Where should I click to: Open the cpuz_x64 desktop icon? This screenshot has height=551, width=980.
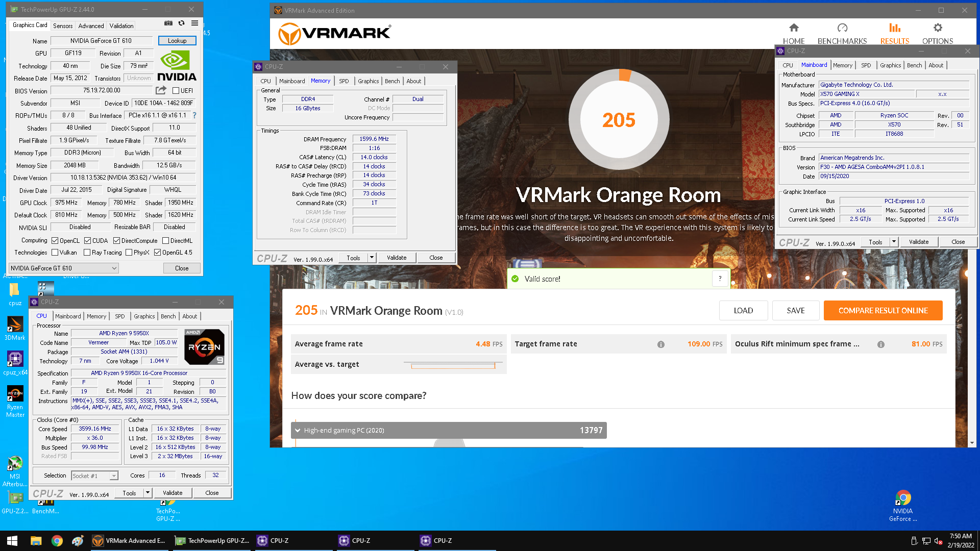(15, 363)
